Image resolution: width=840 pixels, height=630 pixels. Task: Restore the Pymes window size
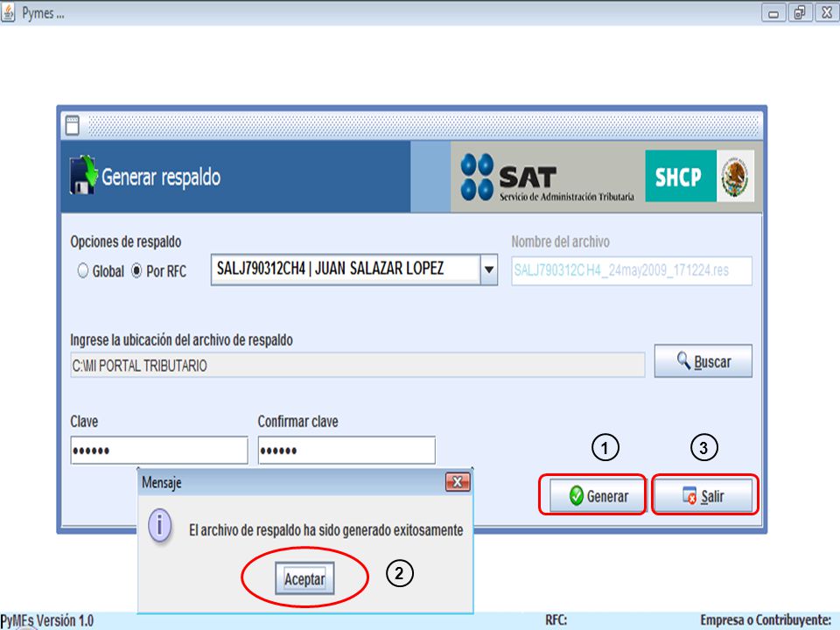tap(800, 13)
